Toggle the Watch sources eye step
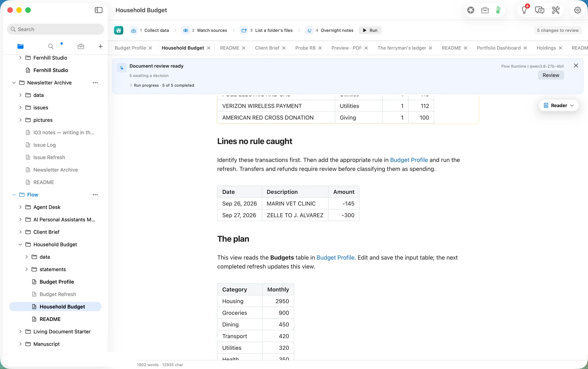The image size is (588, 369). pos(186,30)
